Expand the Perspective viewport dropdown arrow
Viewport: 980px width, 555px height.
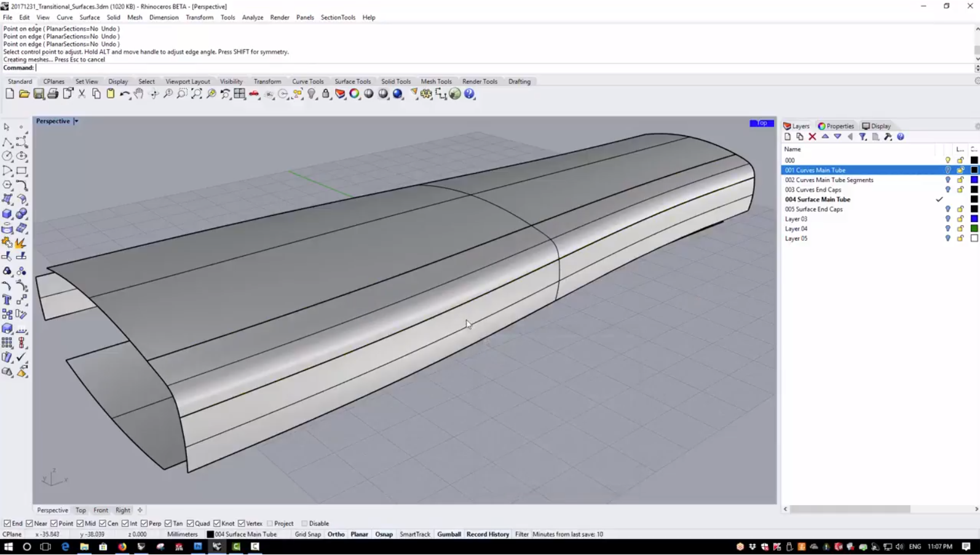[76, 121]
